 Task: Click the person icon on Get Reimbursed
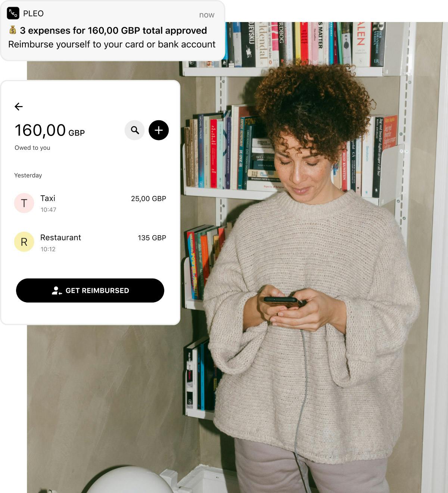pyautogui.click(x=57, y=291)
